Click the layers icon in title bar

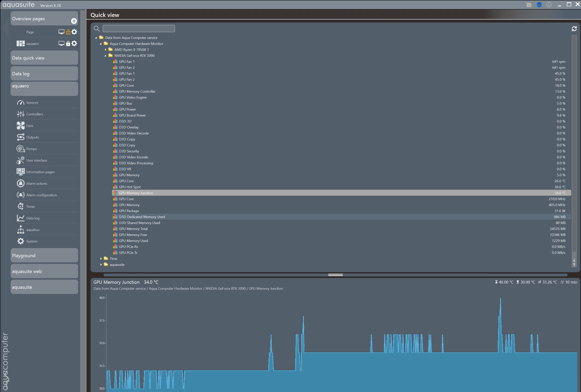coord(539,5)
